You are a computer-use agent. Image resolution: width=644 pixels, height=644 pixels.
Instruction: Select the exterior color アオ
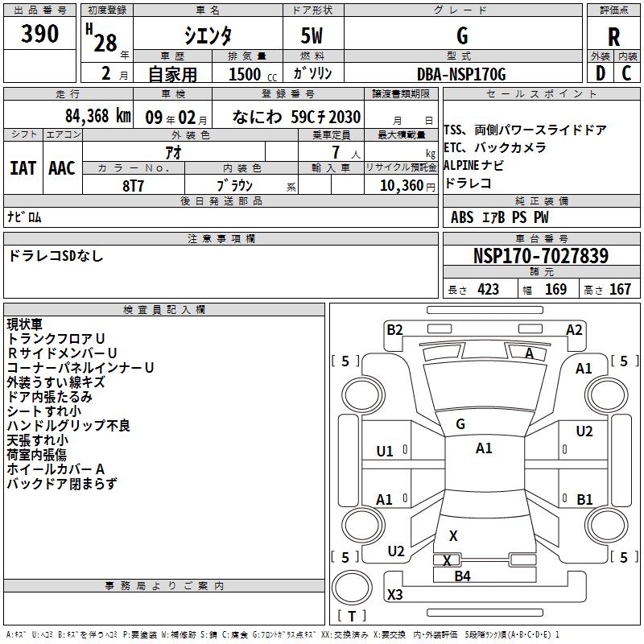pos(173,152)
